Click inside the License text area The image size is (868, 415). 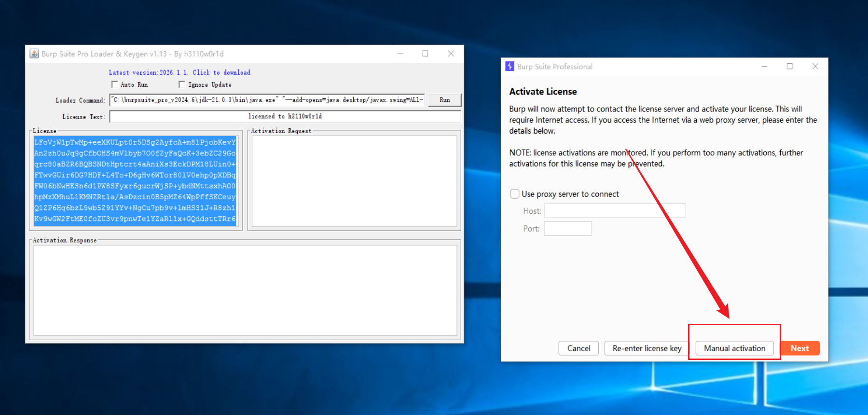point(135,180)
